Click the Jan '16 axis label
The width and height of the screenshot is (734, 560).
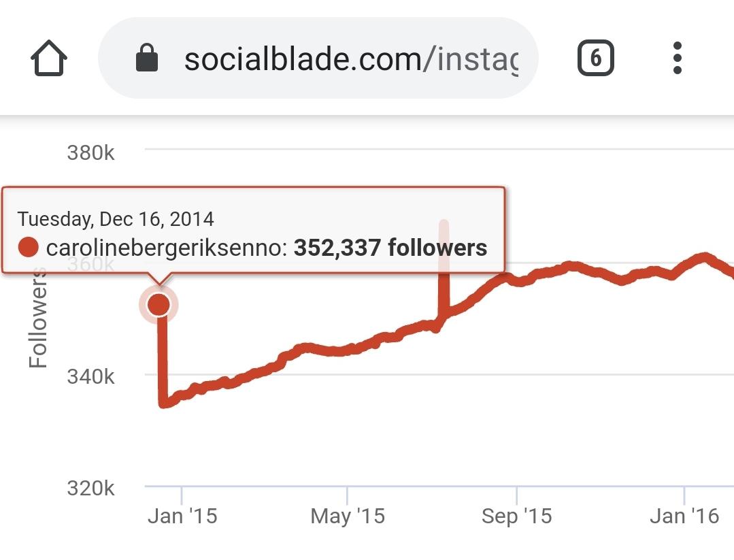pos(684,516)
